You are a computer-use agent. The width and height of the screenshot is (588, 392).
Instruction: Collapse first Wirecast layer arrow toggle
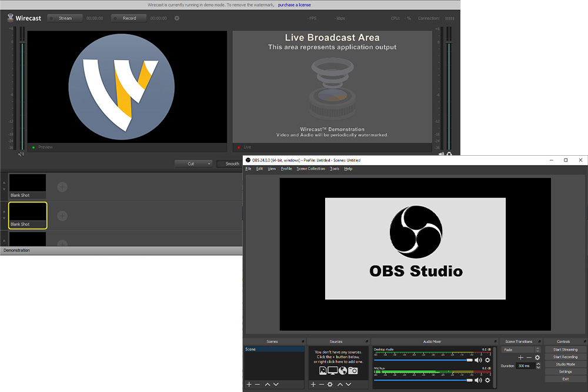tap(4, 186)
